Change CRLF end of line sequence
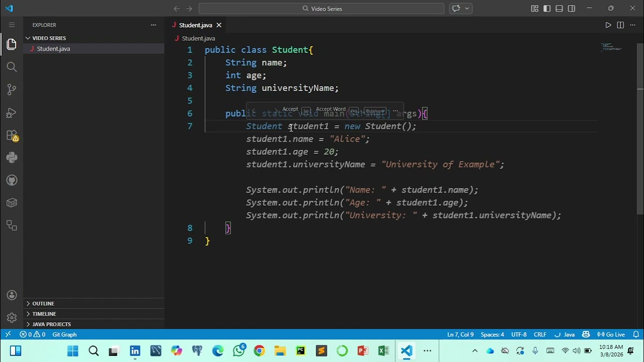 [x=540, y=334]
